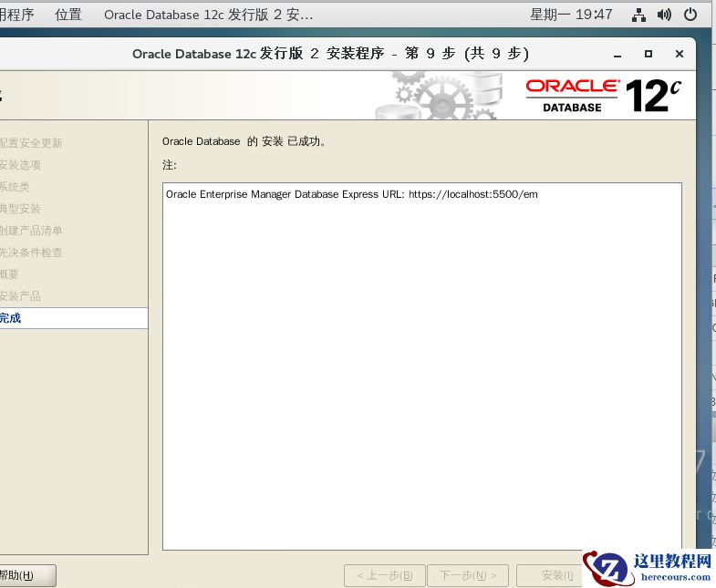This screenshot has height=588, width=716.
Task: Select the highlighted 完成 step
Action: click(74, 318)
